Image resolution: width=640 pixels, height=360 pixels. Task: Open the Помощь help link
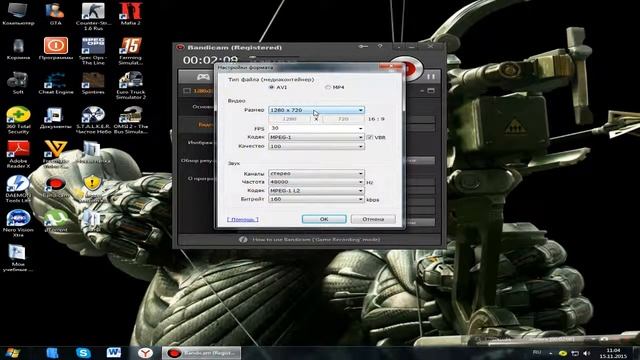pyautogui.click(x=243, y=220)
